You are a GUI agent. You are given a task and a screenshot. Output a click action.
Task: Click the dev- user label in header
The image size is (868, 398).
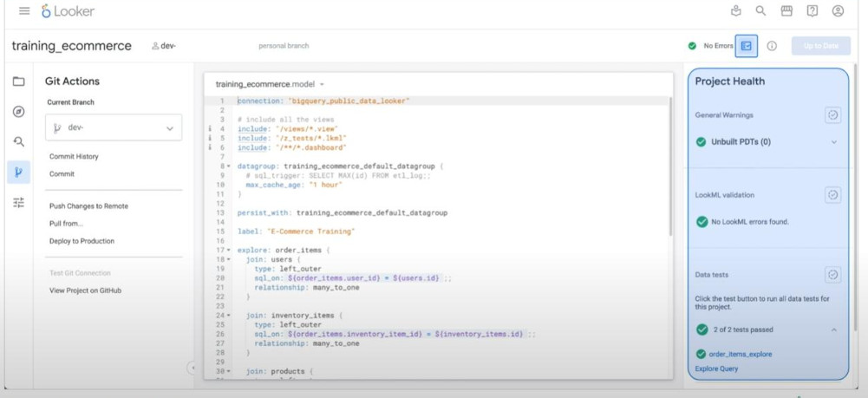pyautogui.click(x=164, y=46)
